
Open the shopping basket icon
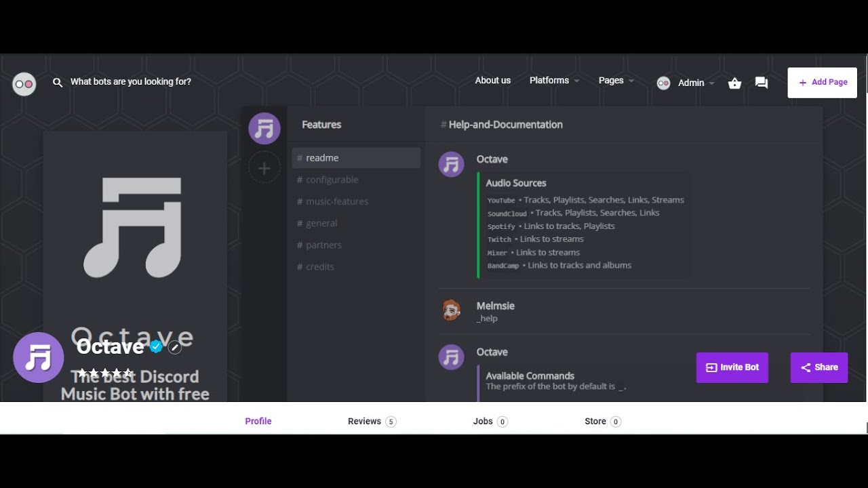pos(734,83)
